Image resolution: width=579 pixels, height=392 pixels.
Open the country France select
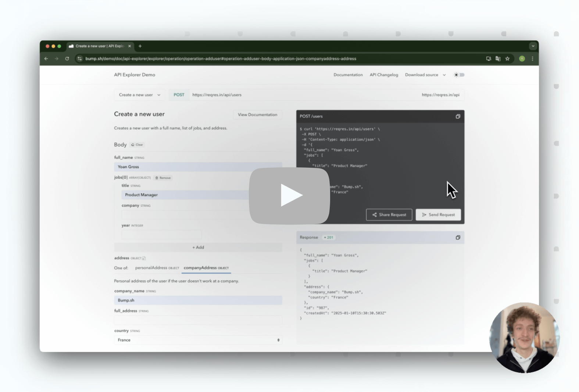click(x=198, y=340)
